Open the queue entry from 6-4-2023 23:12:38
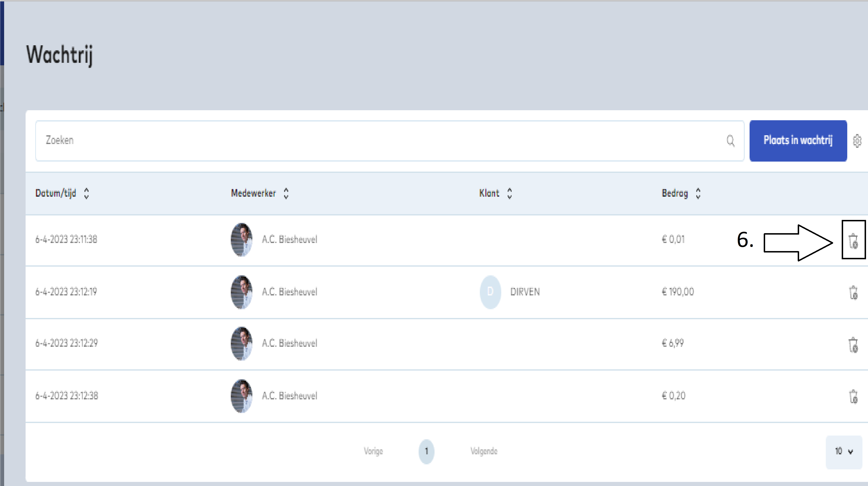This screenshot has width=868, height=486. click(67, 396)
